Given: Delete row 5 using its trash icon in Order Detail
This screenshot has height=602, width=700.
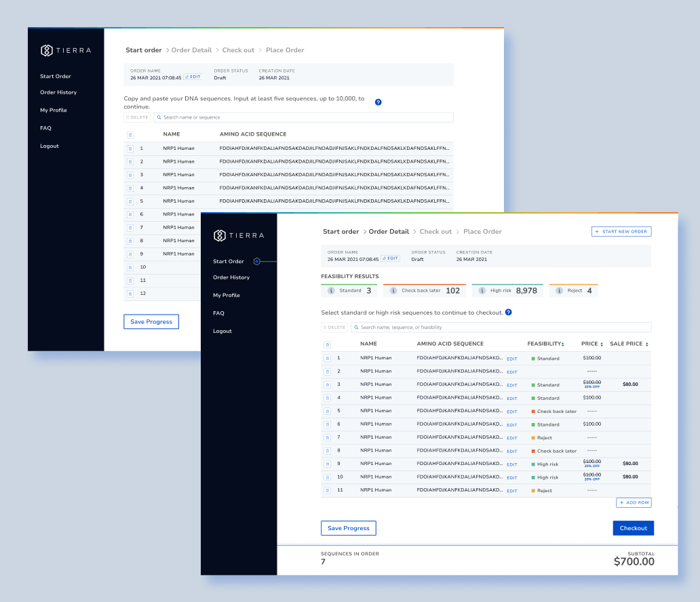Looking at the screenshot, I should click(x=327, y=411).
